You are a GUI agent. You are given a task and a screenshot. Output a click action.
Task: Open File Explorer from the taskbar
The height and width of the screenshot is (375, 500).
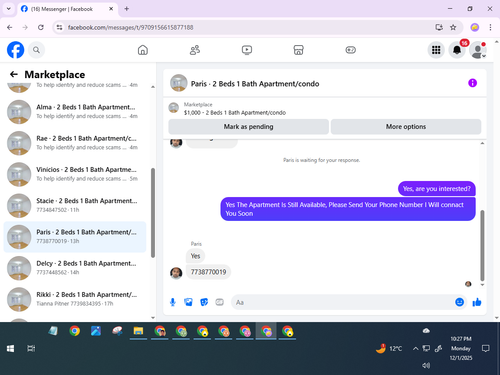pyautogui.click(x=138, y=331)
